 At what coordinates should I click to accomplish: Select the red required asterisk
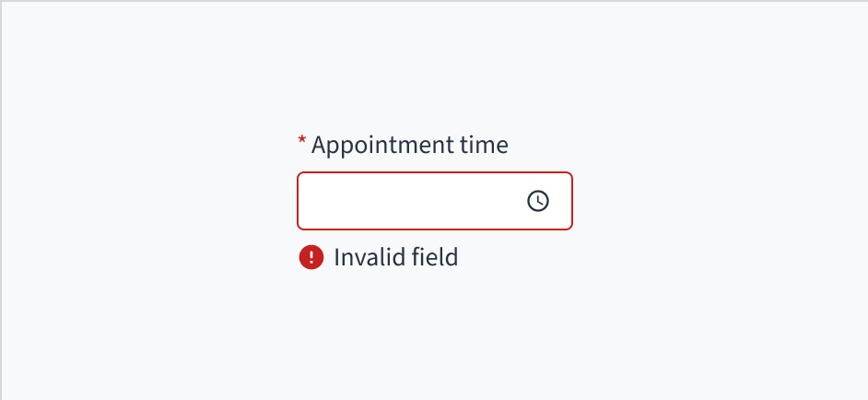click(x=301, y=141)
